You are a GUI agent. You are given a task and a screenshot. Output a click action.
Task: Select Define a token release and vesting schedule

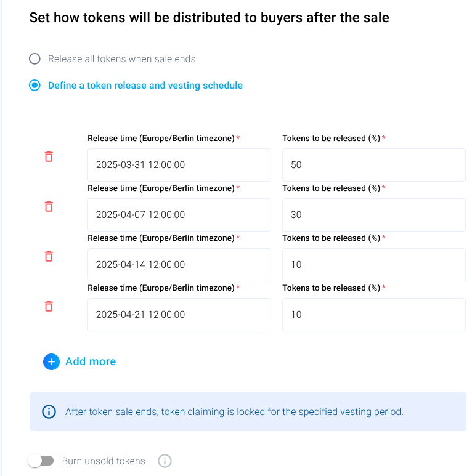(35, 86)
